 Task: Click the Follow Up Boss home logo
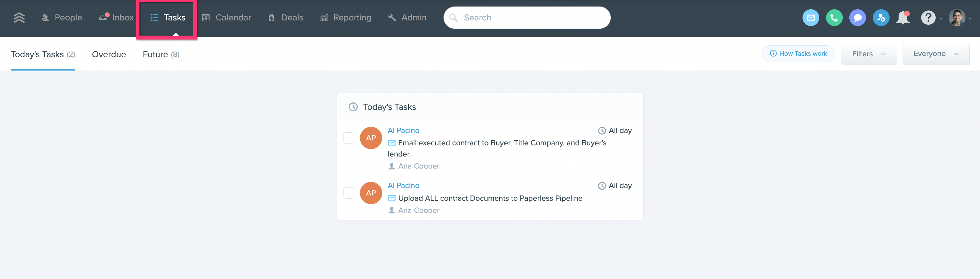[x=19, y=18]
